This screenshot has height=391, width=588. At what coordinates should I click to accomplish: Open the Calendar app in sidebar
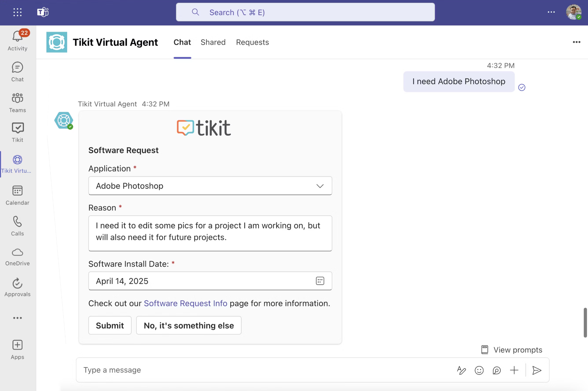[x=17, y=191]
